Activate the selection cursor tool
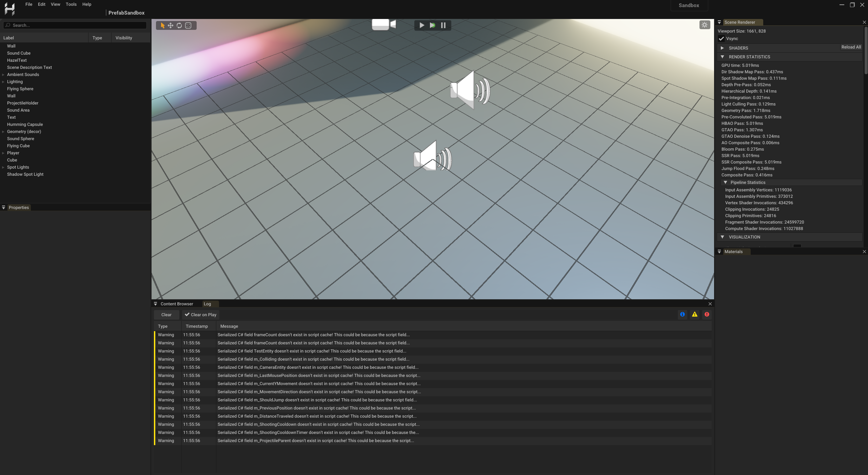 coord(162,25)
